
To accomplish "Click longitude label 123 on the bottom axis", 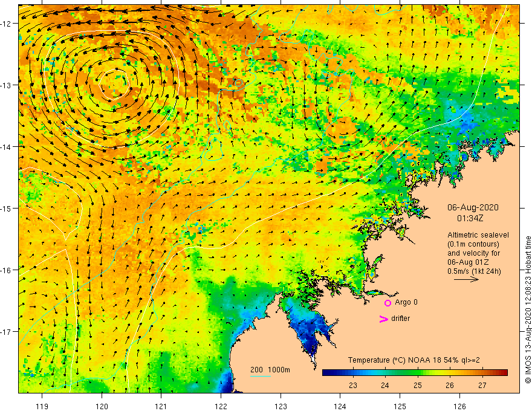I will 281,406.
